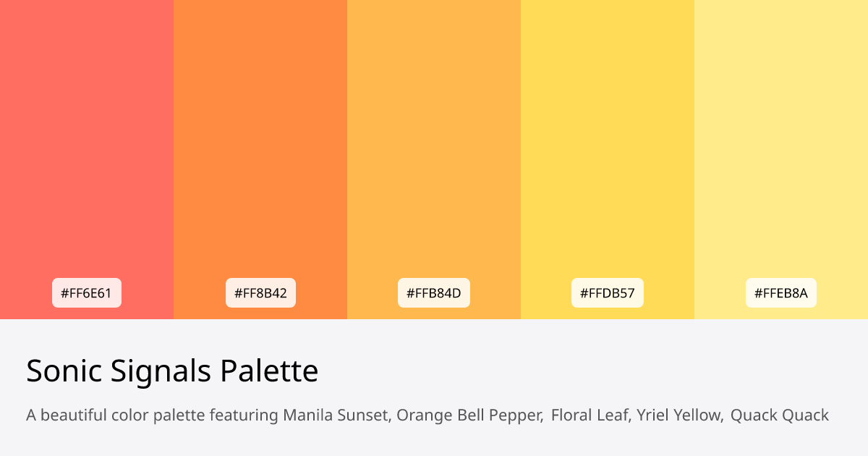Select the pale yellow Quack Quack column
Viewport: 868px width, 456px height.
pyautogui.click(x=781, y=145)
